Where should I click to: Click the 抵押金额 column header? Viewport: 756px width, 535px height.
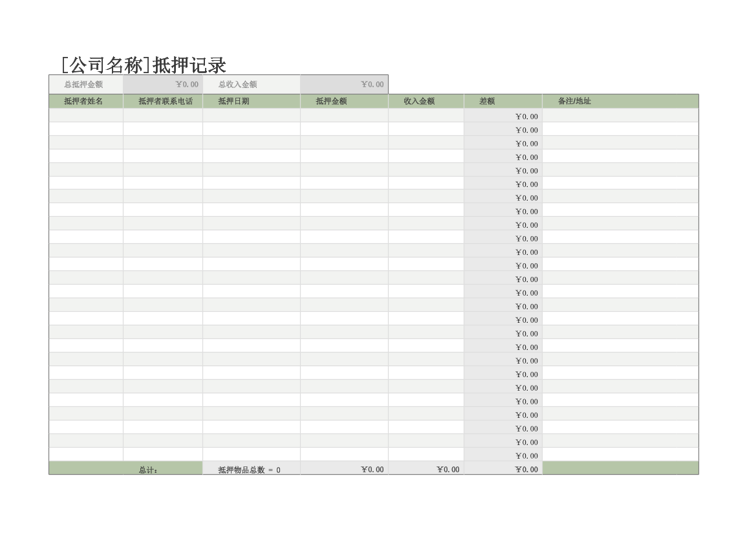(x=344, y=102)
